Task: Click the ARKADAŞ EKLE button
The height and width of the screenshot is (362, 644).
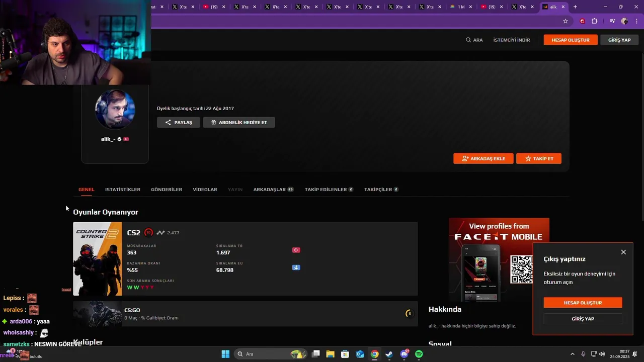Action: (484, 158)
